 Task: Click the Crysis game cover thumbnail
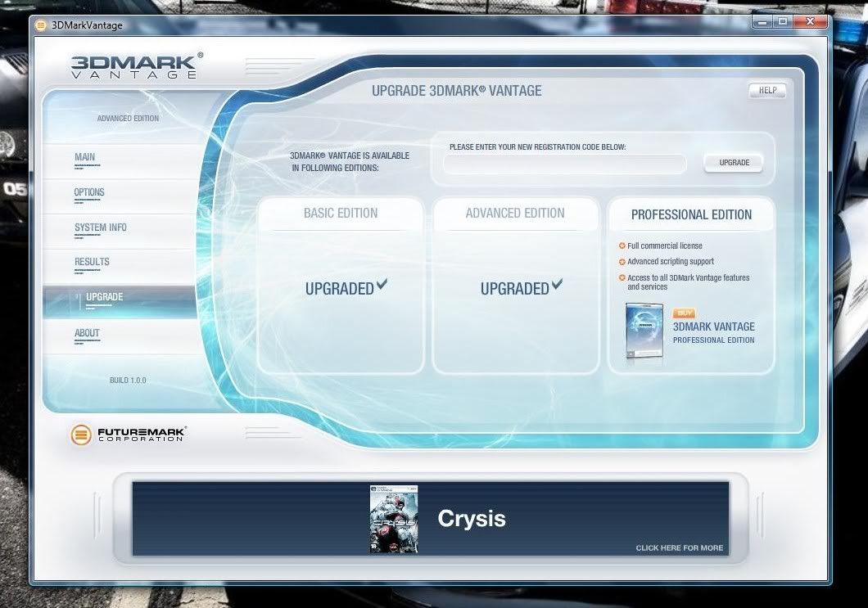pyautogui.click(x=394, y=519)
